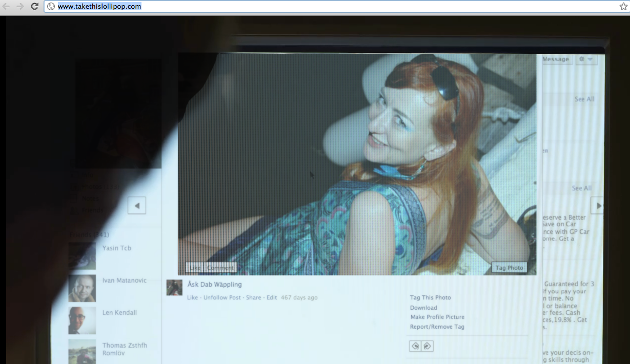Viewport: 630px width, 364px height.
Task: Click the Share link below the photo
Action: (253, 297)
